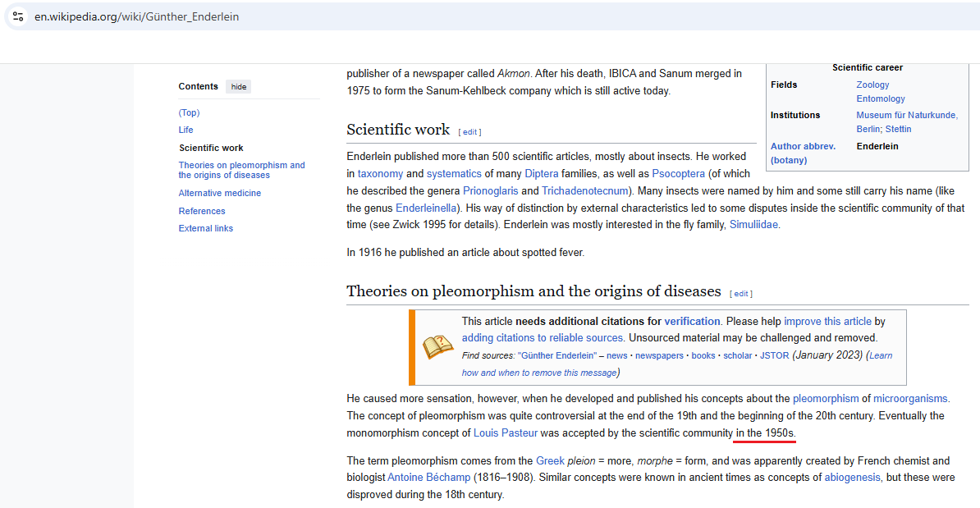This screenshot has width=980, height=508.
Task: Open the Louis Pasteur link
Action: (505, 433)
